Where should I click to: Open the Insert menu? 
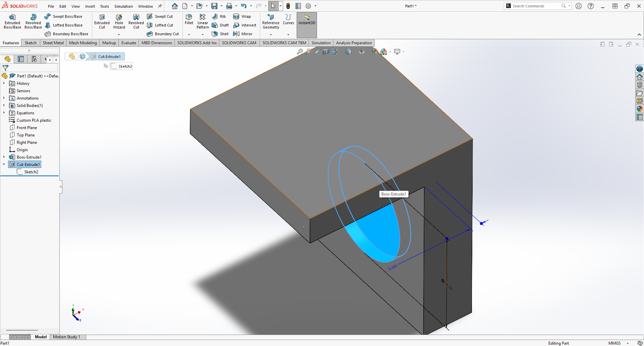90,6
